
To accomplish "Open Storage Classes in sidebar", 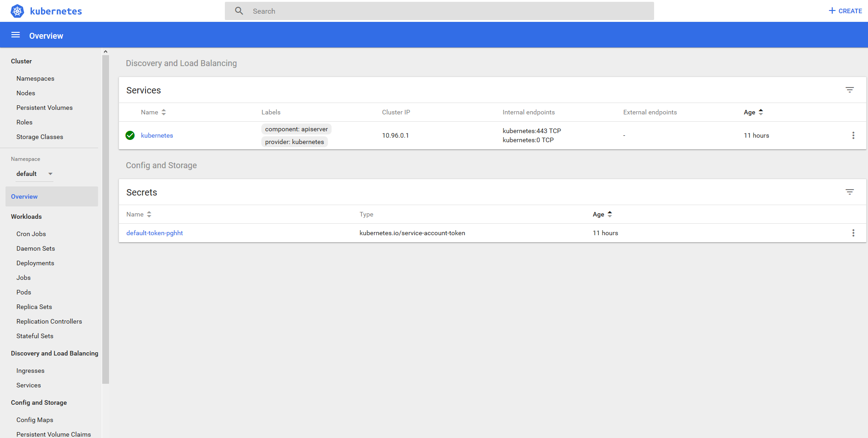I will coord(40,137).
